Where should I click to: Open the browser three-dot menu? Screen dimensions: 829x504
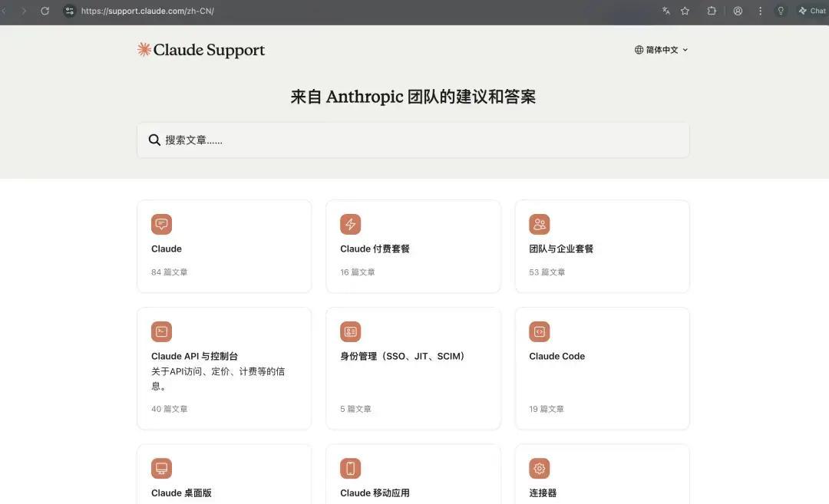click(760, 11)
